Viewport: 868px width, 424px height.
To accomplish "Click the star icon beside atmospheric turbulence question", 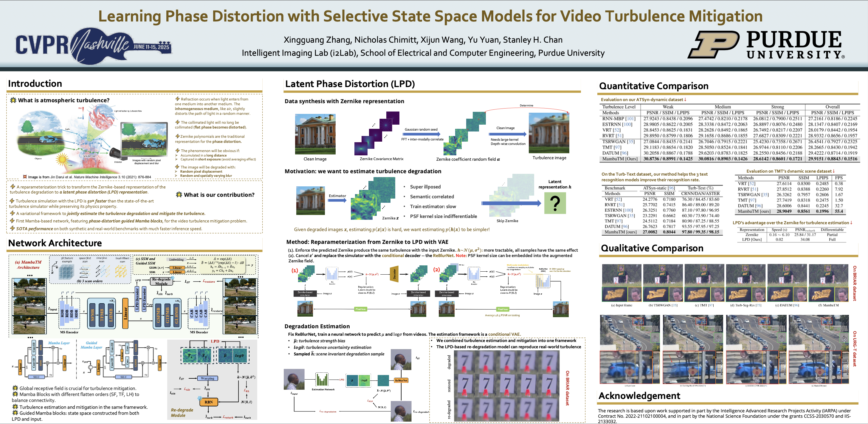I will (13, 100).
